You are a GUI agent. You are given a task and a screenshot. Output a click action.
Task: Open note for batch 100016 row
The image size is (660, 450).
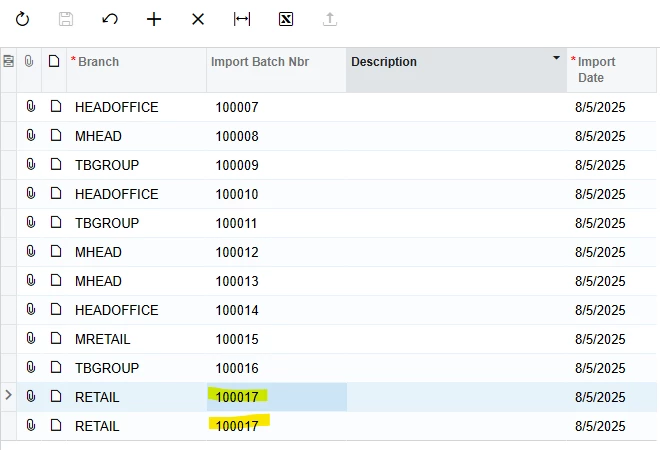pos(56,367)
